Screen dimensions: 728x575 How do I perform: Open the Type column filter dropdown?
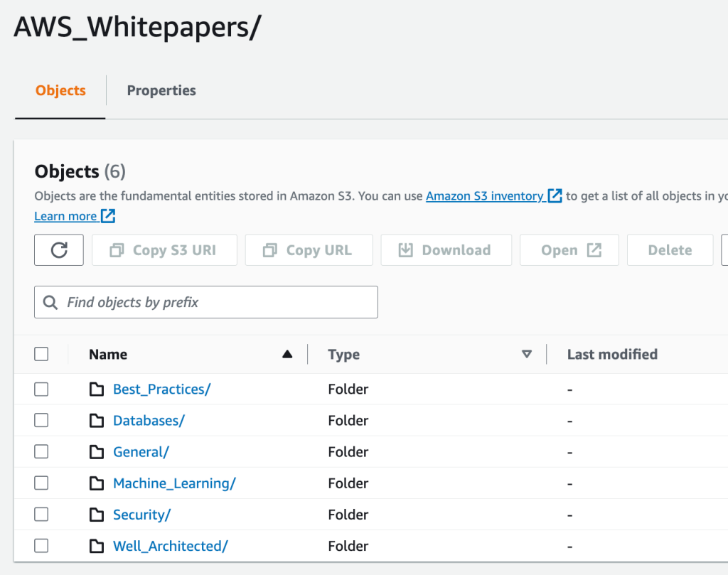(x=527, y=353)
